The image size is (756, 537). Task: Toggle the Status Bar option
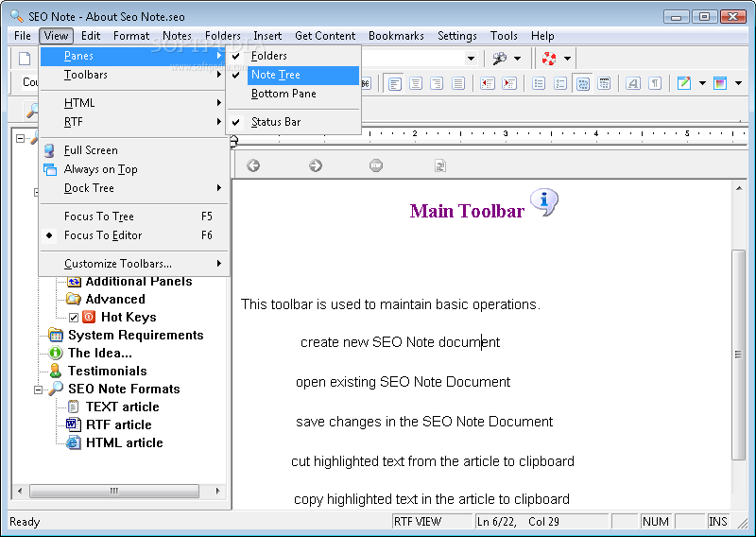tap(293, 122)
